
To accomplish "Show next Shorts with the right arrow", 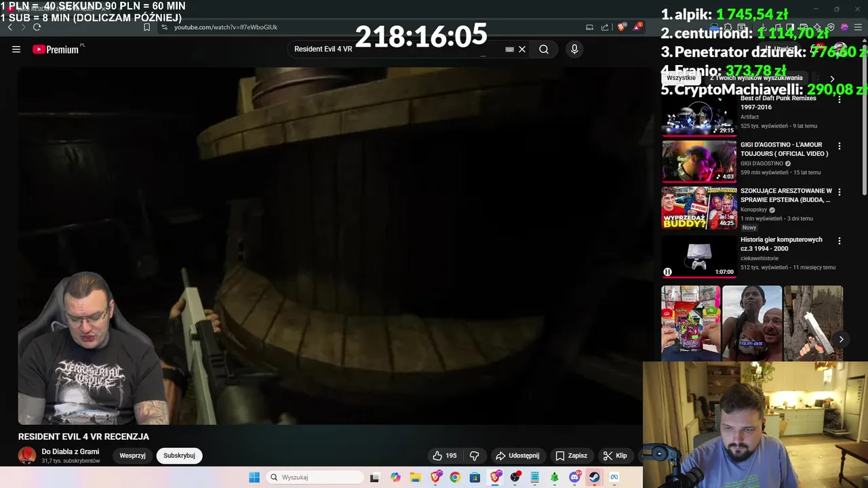I will [x=841, y=340].
